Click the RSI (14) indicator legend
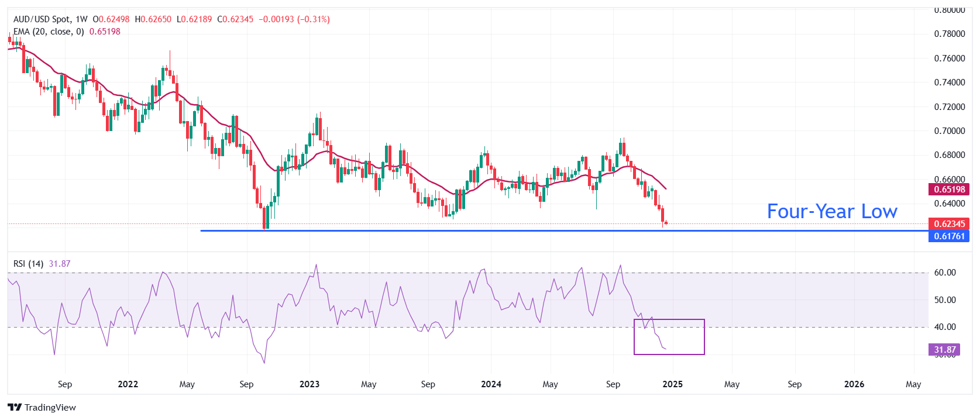The image size is (980, 420). (x=28, y=264)
